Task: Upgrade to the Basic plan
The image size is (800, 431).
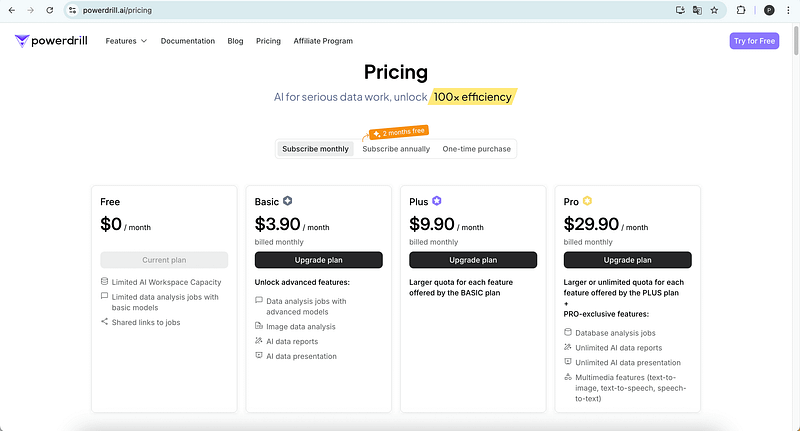Action: 319,260
